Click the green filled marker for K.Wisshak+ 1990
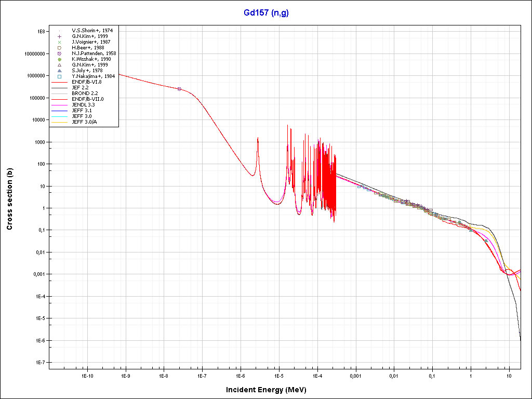The height and width of the screenshot is (399, 532). (x=60, y=59)
